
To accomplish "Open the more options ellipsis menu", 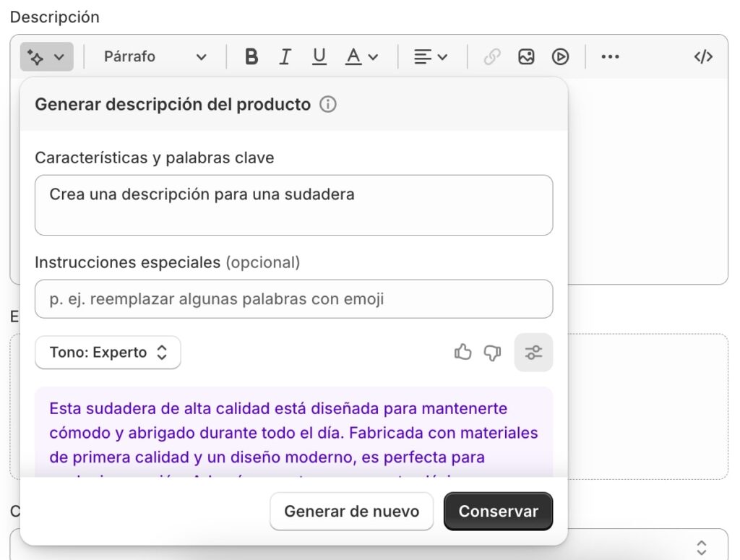I will [x=610, y=56].
